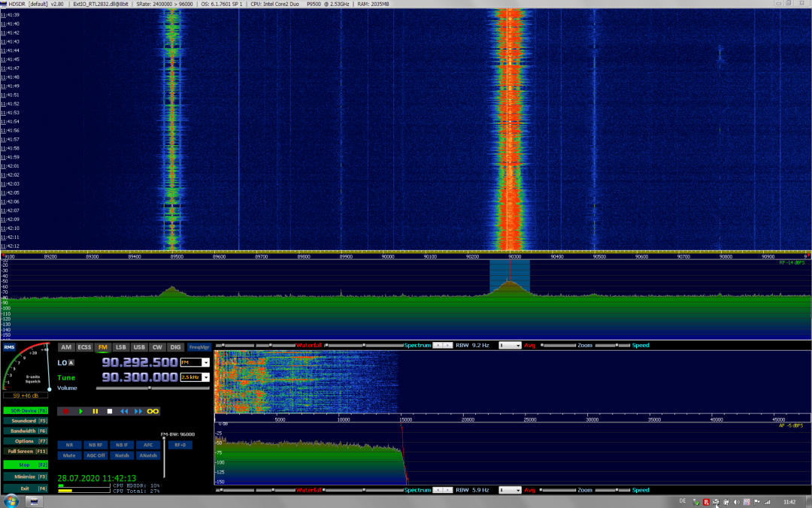This screenshot has width=812, height=508.
Task: Click the RMS meter mode icon
Action: (x=9, y=347)
